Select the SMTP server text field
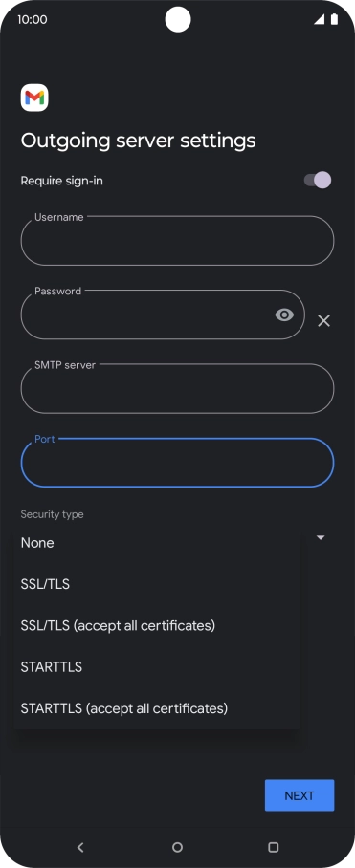The width and height of the screenshot is (355, 868). 177,389
